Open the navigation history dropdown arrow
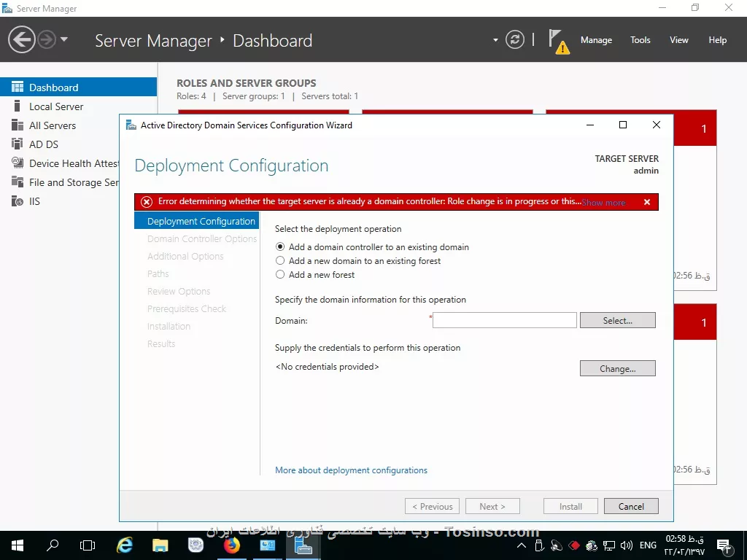The width and height of the screenshot is (747, 560). [64, 39]
